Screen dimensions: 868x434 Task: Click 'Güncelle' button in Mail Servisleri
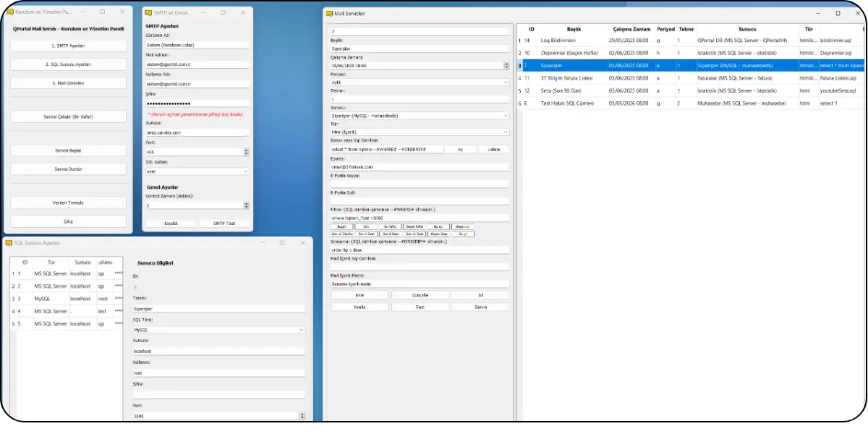pos(420,295)
